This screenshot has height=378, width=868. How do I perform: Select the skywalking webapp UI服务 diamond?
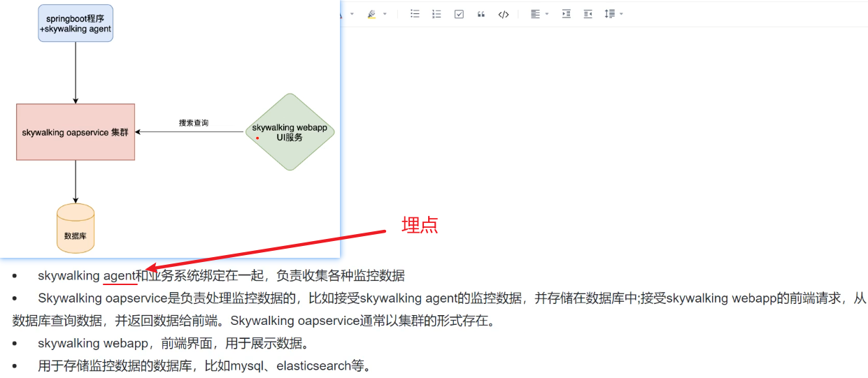tap(290, 132)
